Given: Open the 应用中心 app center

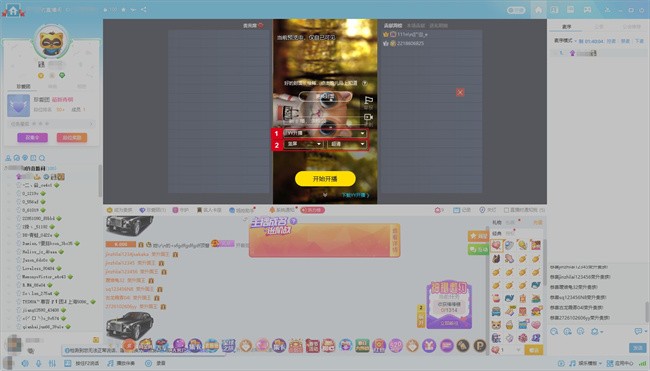Looking at the screenshot, I should pyautogui.click(x=620, y=363).
